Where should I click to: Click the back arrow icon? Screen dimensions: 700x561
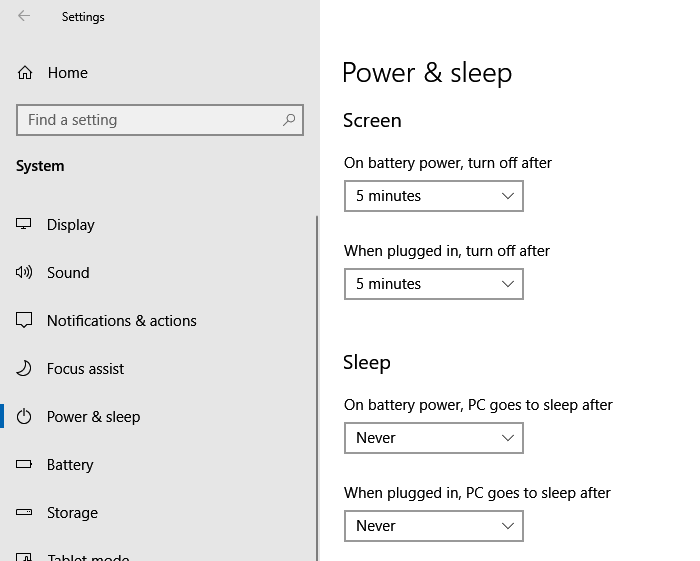coord(24,16)
